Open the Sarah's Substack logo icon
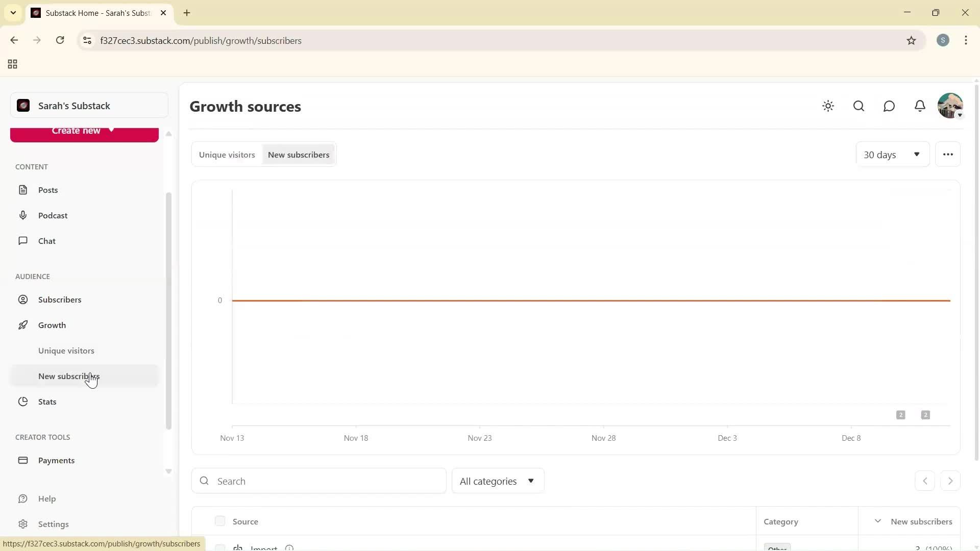980x551 pixels. (23, 105)
